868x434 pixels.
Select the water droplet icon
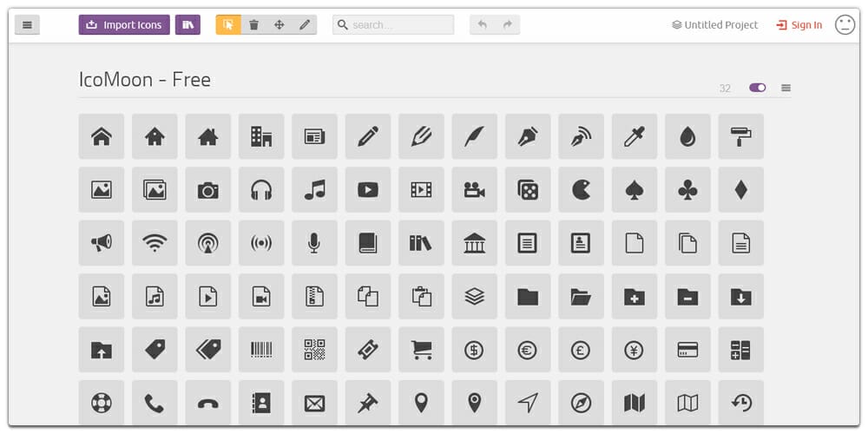click(687, 136)
